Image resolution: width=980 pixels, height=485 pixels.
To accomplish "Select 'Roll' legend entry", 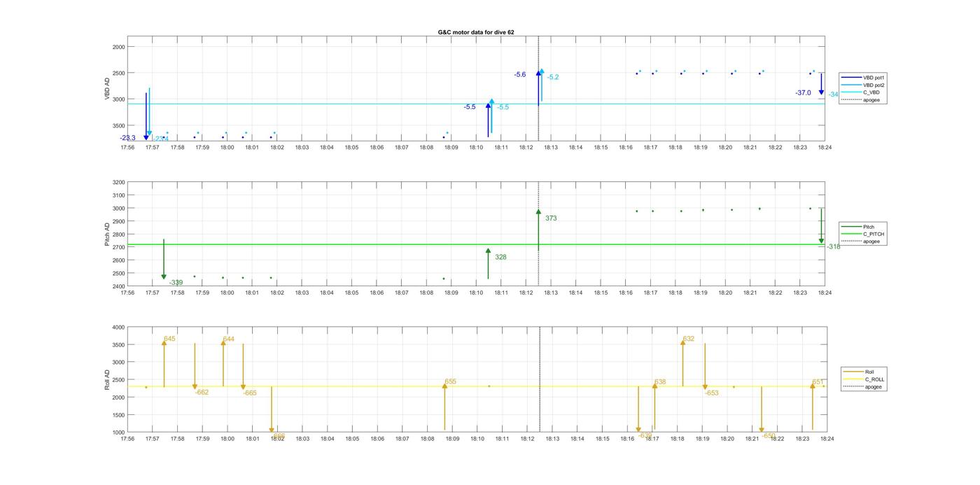I will coord(862,372).
